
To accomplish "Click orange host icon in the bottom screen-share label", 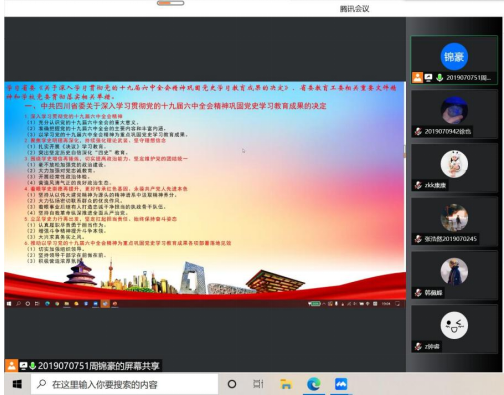I will tap(11, 366).
